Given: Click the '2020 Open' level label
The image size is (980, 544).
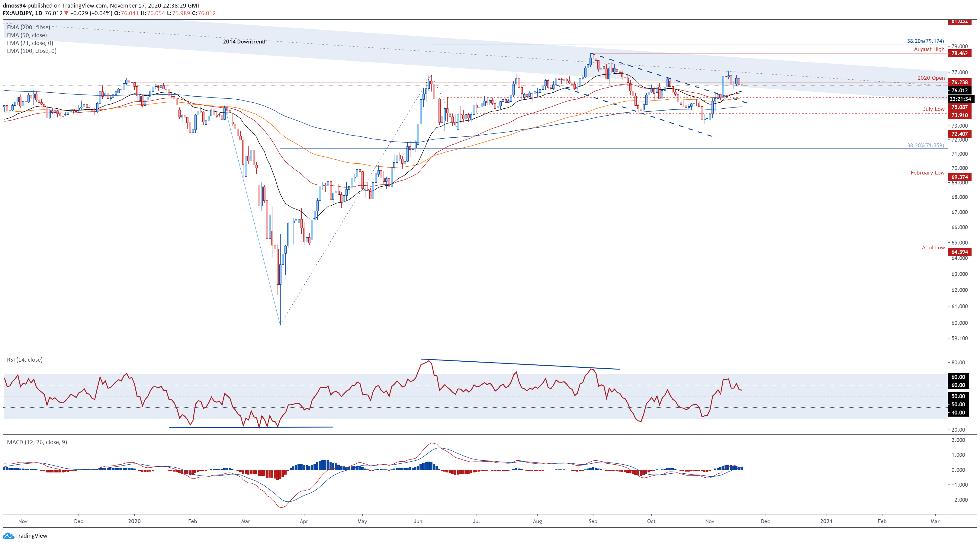Looking at the screenshot, I should coord(931,78).
